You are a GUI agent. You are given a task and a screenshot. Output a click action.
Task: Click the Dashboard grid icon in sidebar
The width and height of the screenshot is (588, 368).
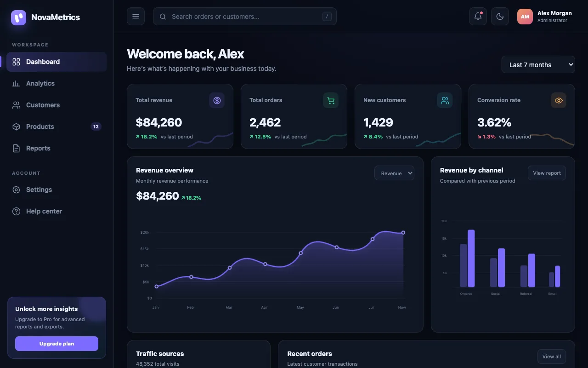click(x=16, y=62)
